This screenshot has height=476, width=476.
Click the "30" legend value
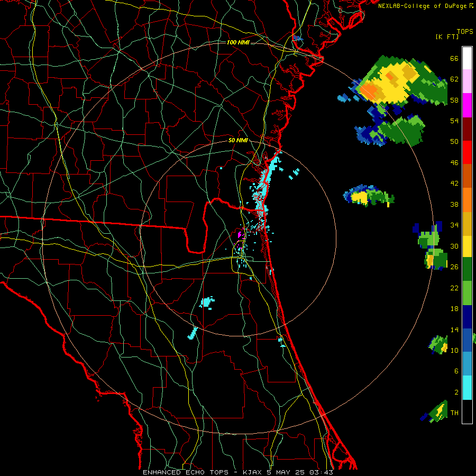(x=454, y=246)
